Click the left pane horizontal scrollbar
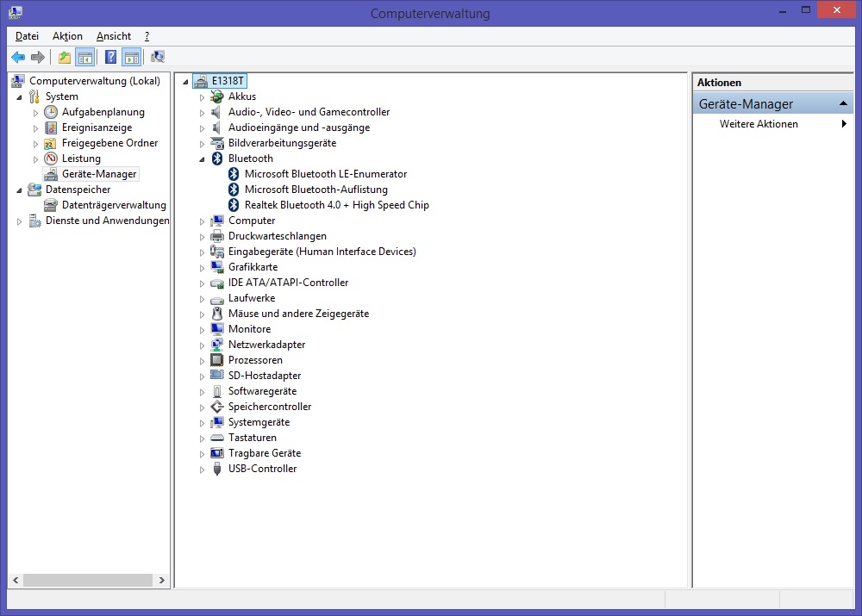Screen dimensions: 862x616 86,578
